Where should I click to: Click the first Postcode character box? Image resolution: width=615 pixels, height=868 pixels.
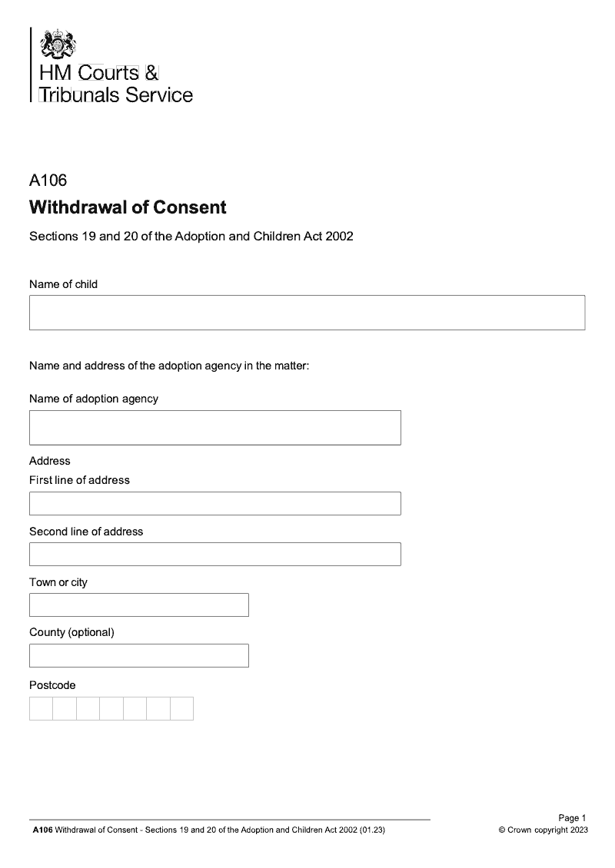coord(41,708)
